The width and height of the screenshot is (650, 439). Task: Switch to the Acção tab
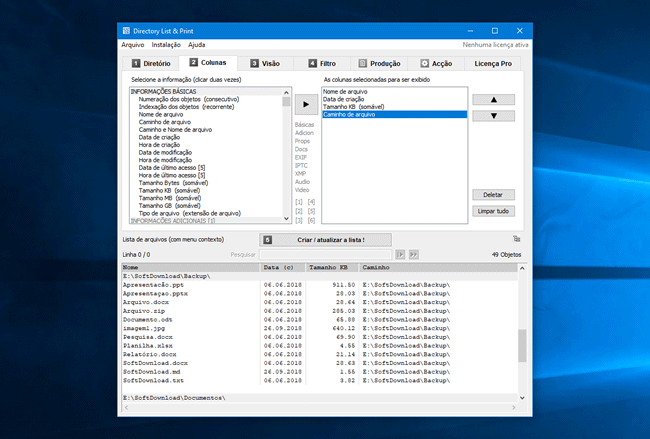(436, 63)
